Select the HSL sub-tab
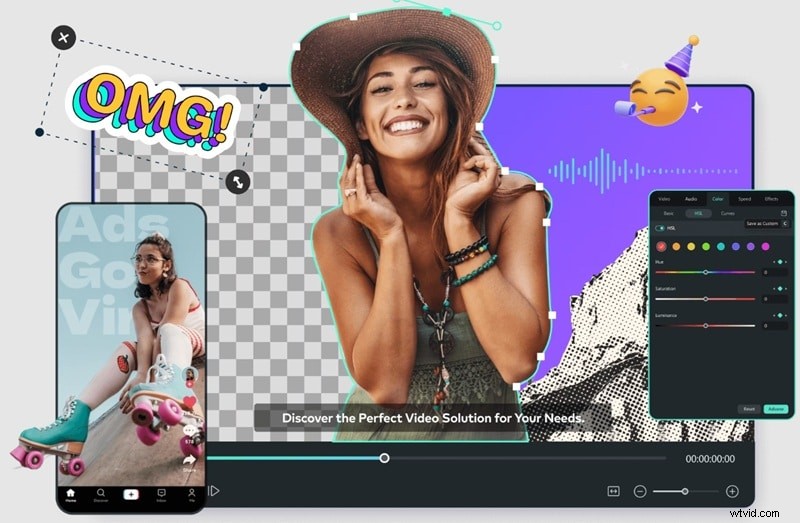 click(x=698, y=213)
